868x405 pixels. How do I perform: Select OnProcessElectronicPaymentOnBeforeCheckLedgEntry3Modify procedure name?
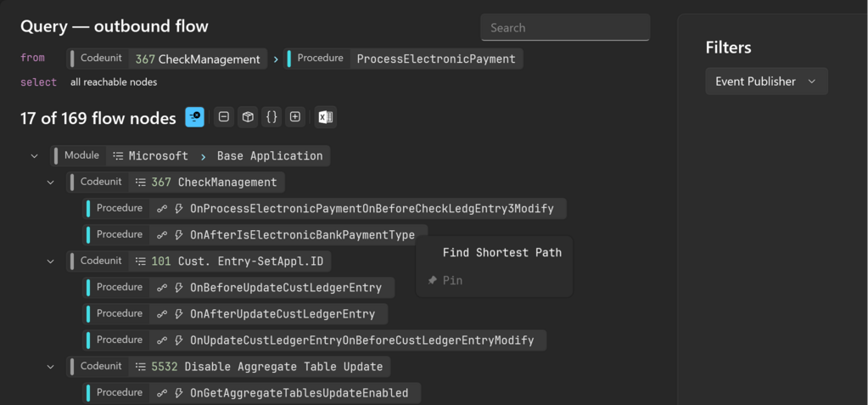[372, 209]
